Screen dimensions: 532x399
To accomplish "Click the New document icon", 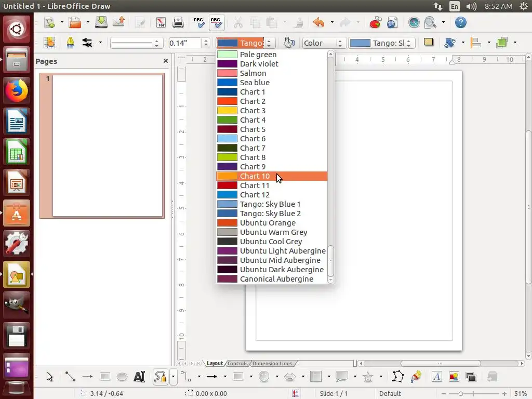I will coord(49,23).
